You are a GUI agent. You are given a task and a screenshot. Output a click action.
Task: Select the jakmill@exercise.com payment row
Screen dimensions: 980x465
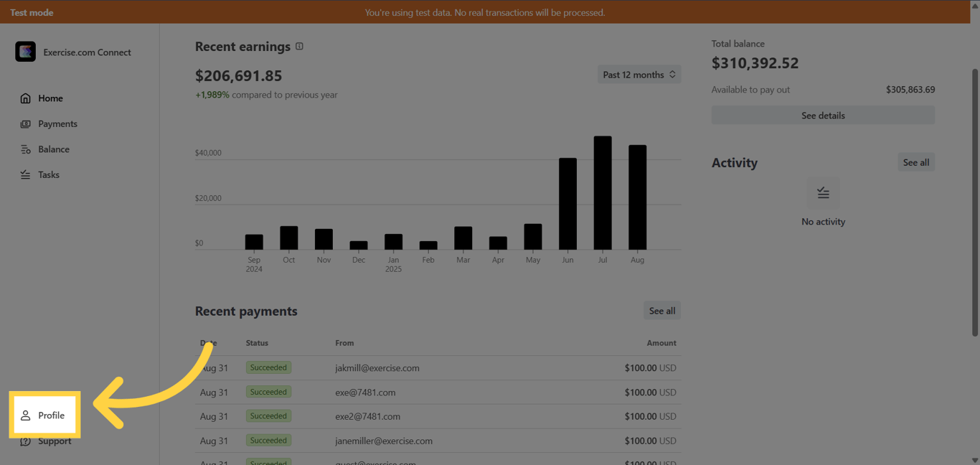pyautogui.click(x=438, y=368)
